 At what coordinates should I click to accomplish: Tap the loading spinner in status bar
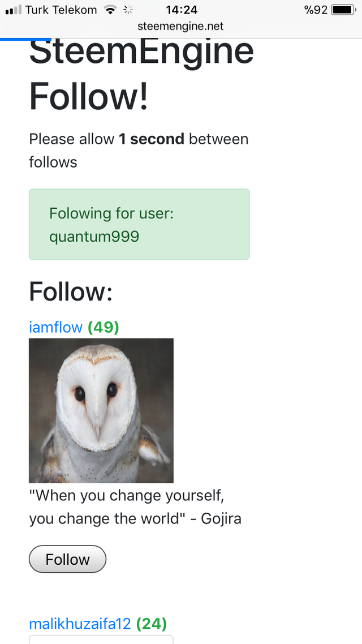[128, 10]
